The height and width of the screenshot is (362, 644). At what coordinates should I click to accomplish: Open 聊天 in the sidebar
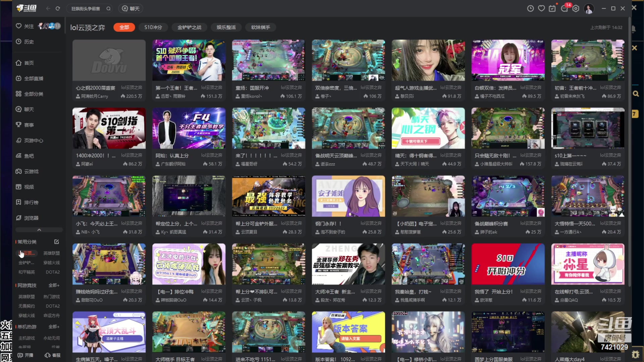point(25,109)
